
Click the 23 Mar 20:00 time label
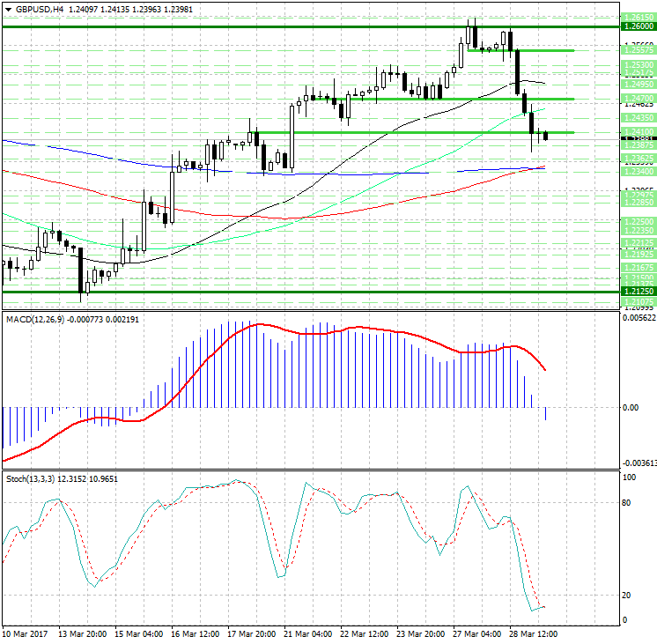[x=421, y=634]
